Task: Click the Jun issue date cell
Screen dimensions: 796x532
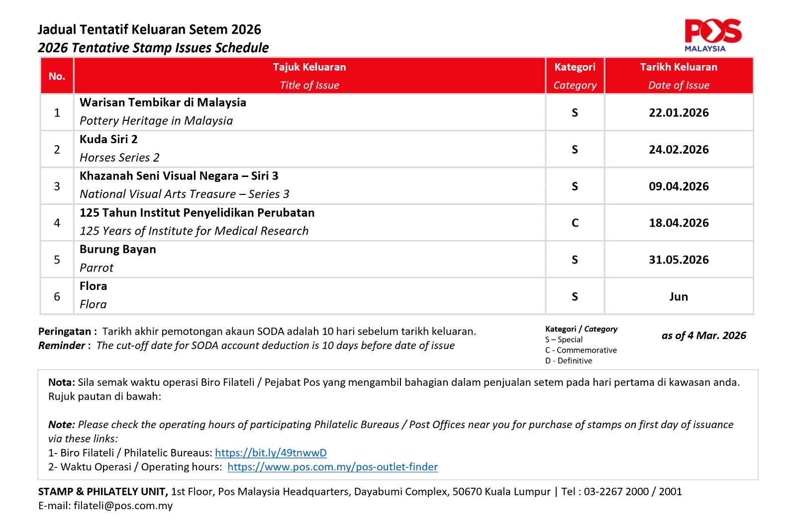Action: [x=678, y=297]
